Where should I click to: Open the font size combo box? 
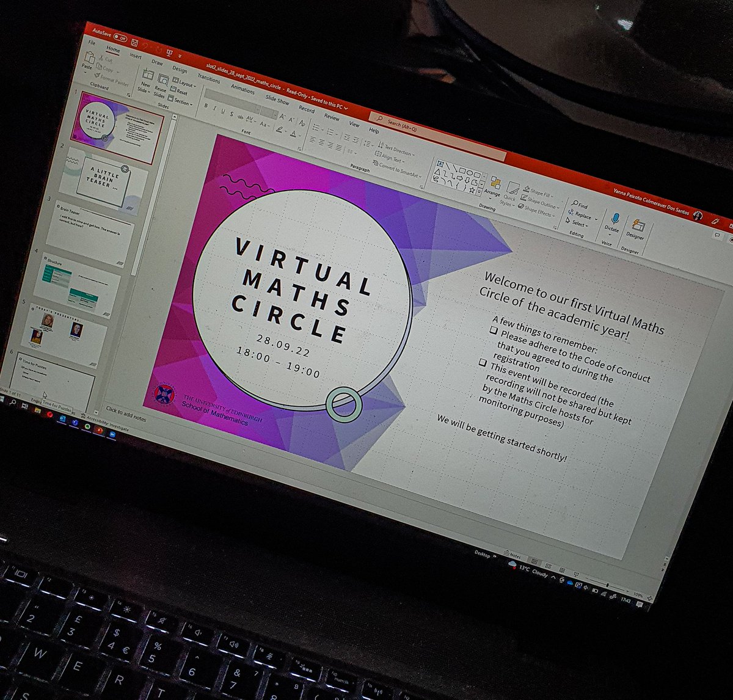point(269,113)
